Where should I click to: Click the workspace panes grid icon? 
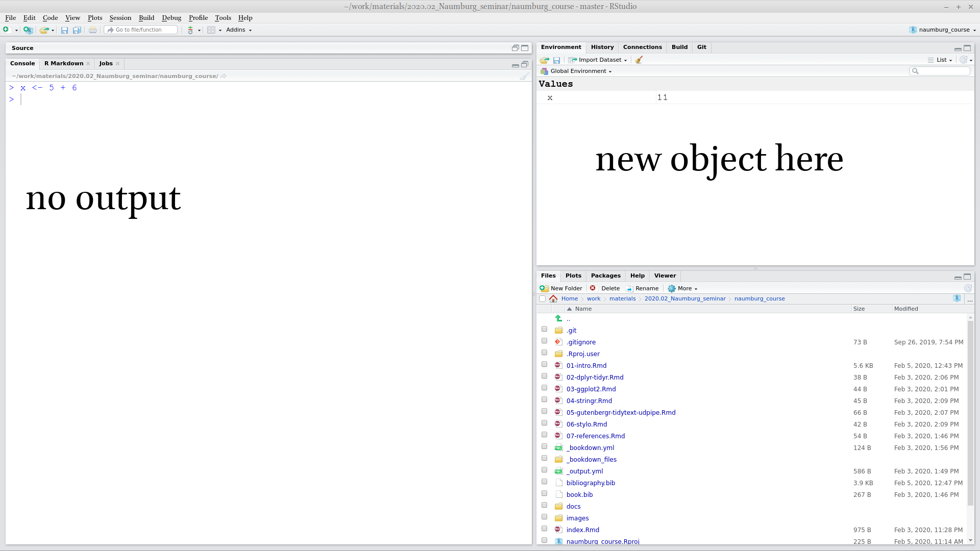[x=211, y=30]
